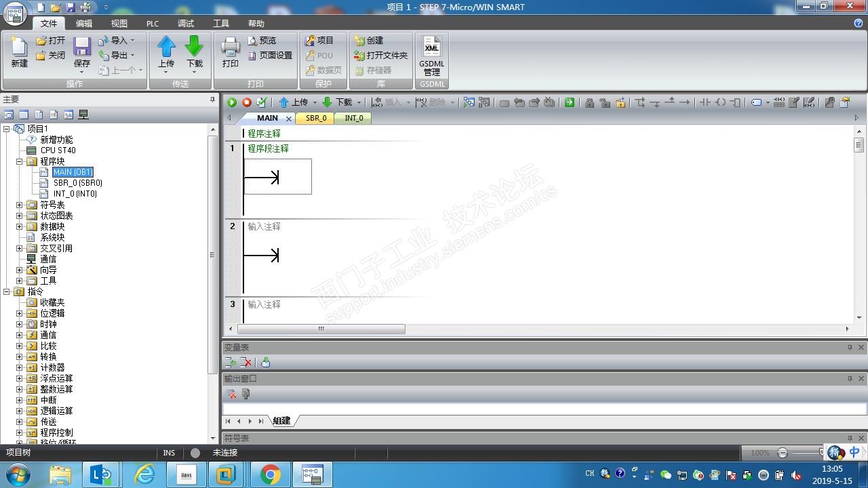Click the clear icon in the 输出窗口 toolbar
The height and width of the screenshot is (488, 868).
pyautogui.click(x=232, y=394)
